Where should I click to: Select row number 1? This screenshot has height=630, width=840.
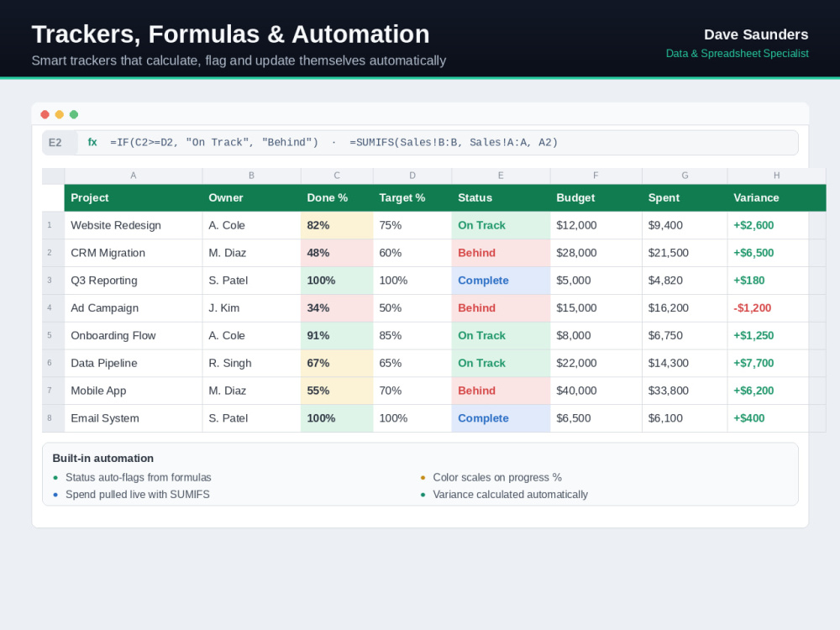[x=53, y=225]
